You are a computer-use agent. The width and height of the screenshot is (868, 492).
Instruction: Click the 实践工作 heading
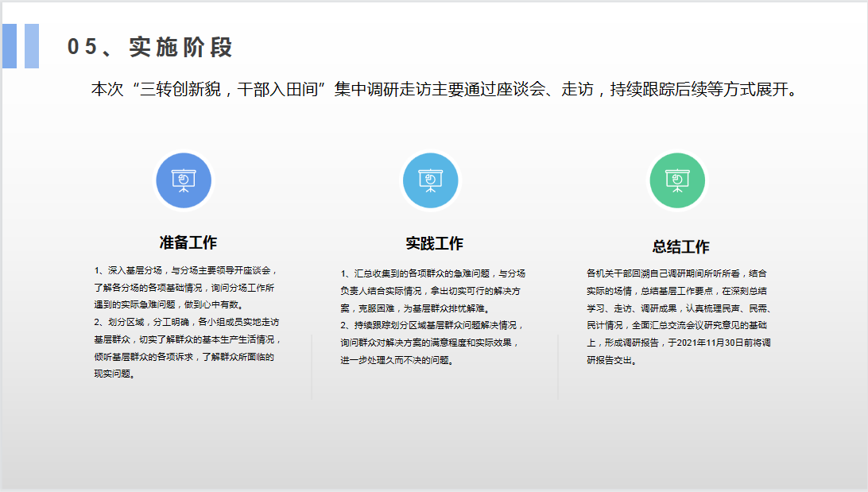tap(434, 243)
